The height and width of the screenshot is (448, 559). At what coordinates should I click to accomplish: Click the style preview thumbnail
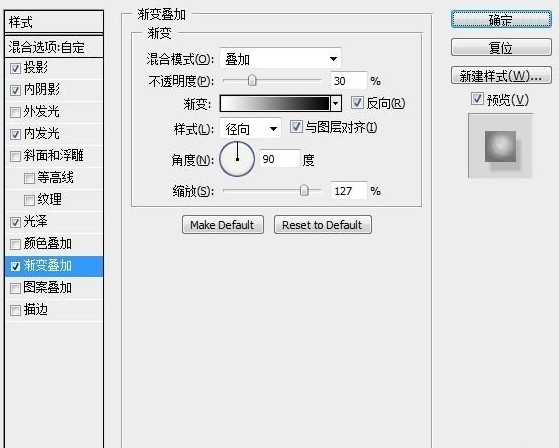[500, 146]
